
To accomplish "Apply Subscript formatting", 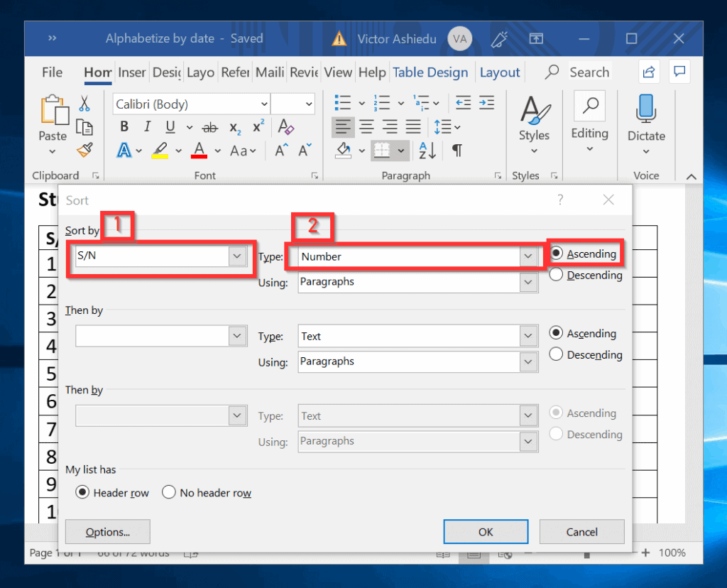I will pyautogui.click(x=235, y=128).
